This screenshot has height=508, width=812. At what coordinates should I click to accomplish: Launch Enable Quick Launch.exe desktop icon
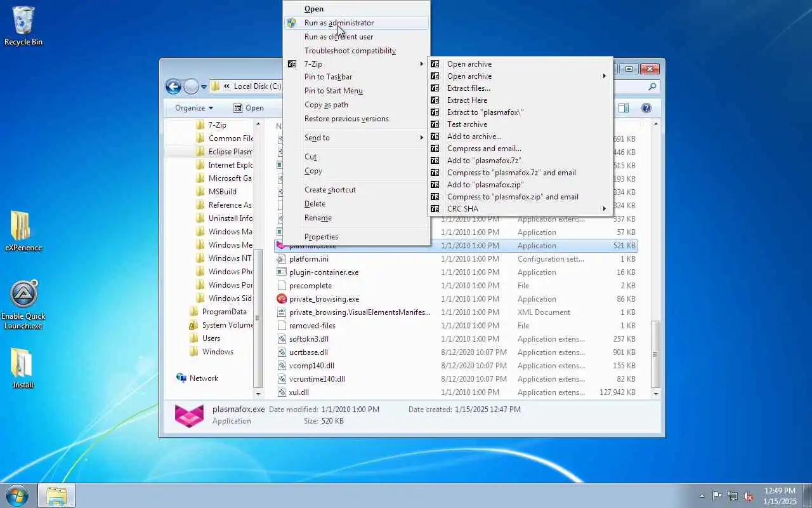point(23,305)
